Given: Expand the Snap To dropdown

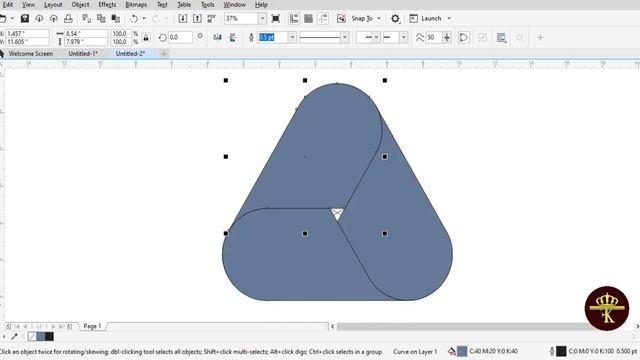Looking at the screenshot, I should (379, 18).
